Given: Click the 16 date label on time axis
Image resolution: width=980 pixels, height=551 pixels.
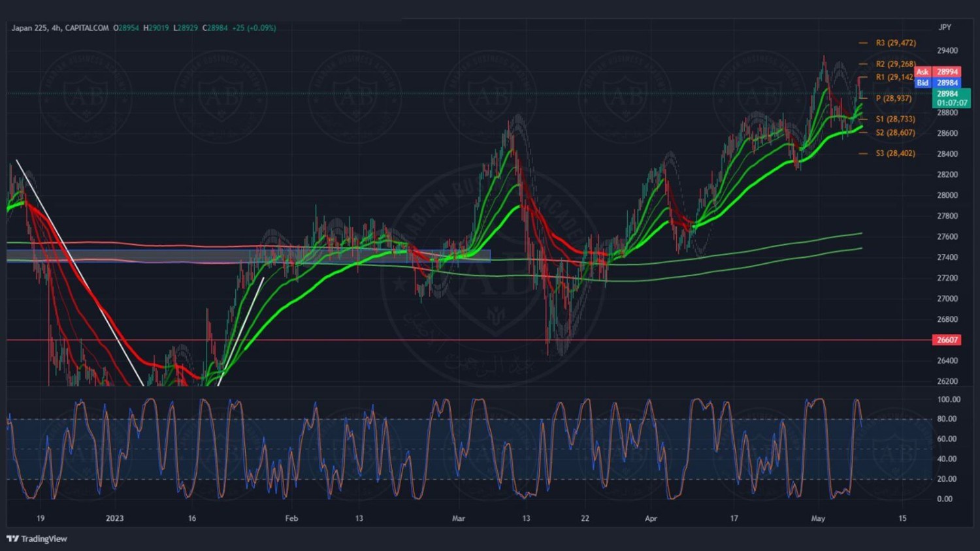Looking at the screenshot, I should [x=192, y=518].
